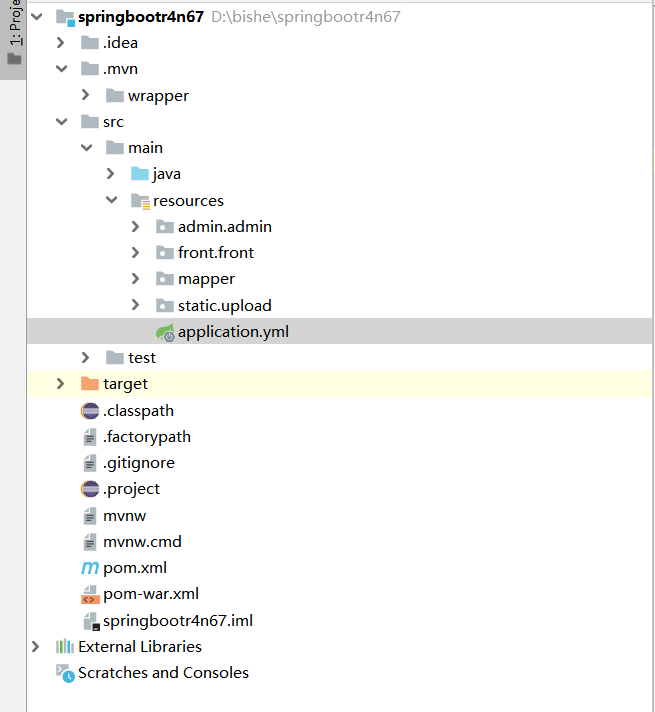
Task: Click the blue java source folder icon
Action: (x=140, y=174)
